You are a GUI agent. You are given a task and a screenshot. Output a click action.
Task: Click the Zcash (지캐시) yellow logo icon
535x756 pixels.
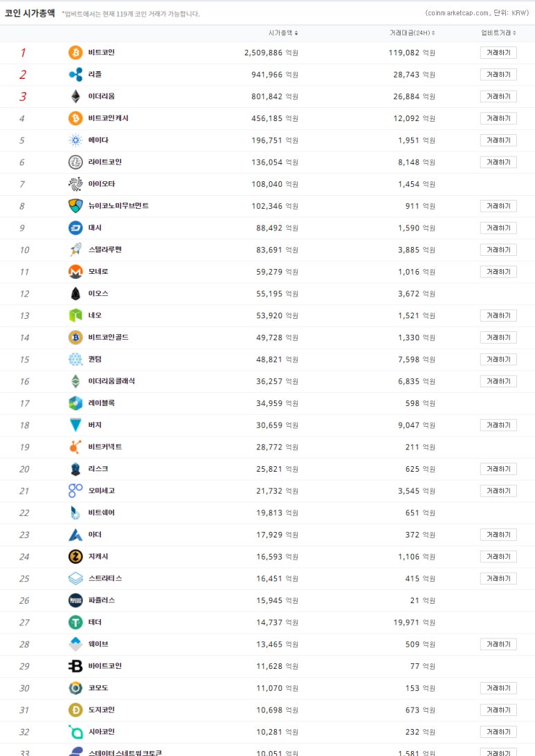[x=75, y=556]
